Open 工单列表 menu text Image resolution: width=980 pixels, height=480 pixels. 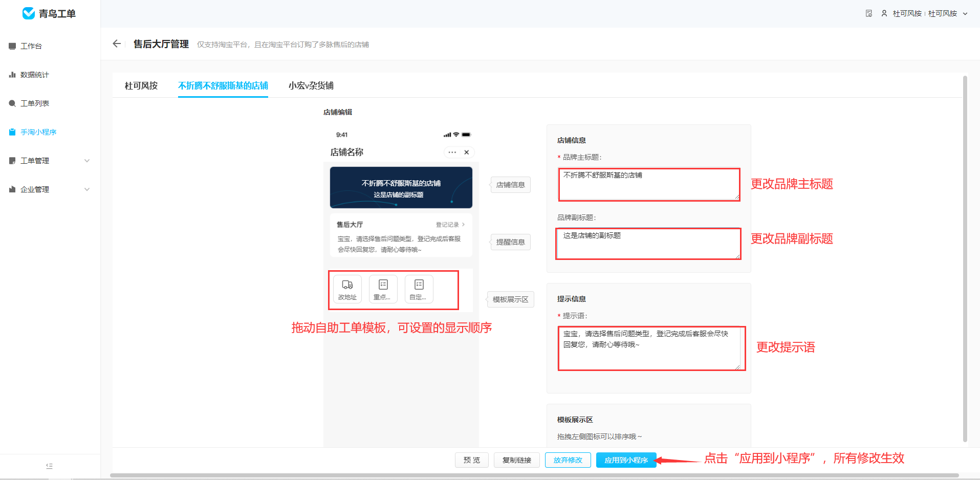tap(35, 103)
